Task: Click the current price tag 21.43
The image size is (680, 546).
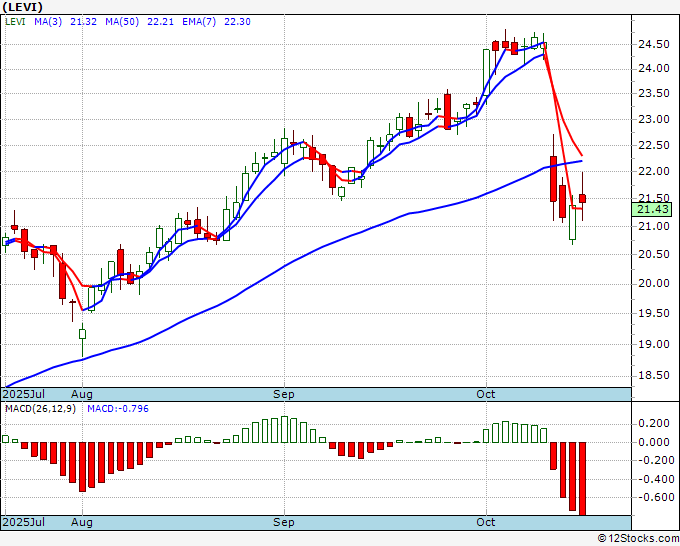Action: 653,209
